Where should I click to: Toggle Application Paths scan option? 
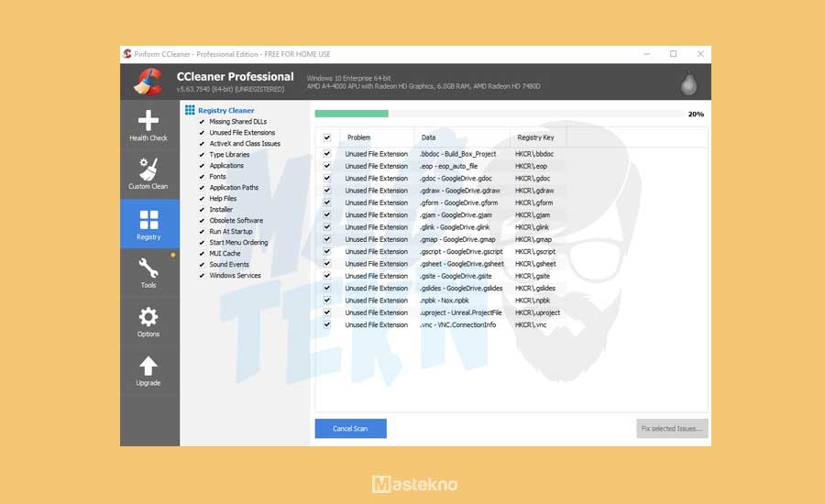click(202, 187)
